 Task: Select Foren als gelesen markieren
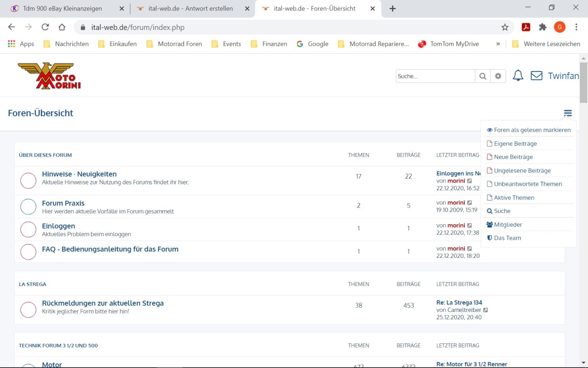[528, 130]
